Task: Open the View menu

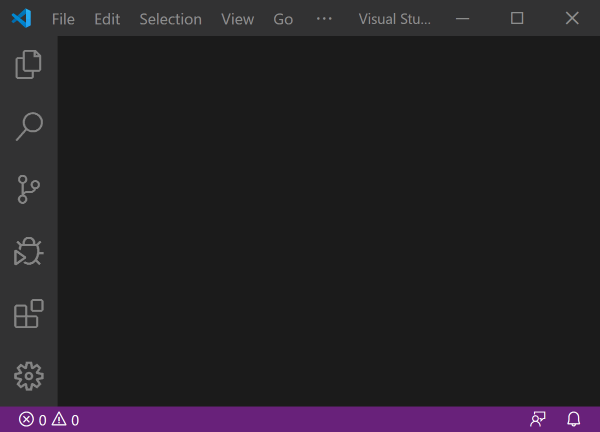Action: click(x=238, y=19)
